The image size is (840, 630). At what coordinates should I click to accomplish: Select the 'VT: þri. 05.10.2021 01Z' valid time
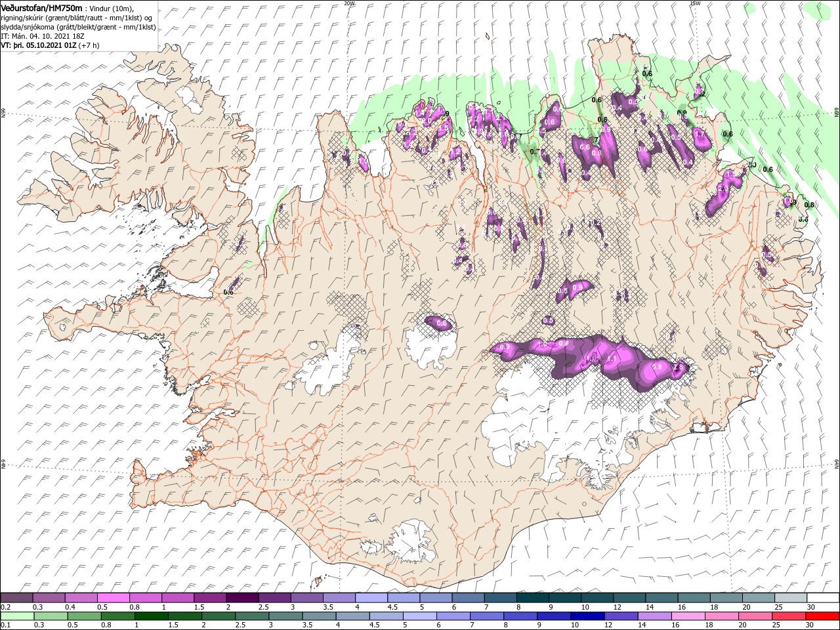pyautogui.click(x=39, y=45)
